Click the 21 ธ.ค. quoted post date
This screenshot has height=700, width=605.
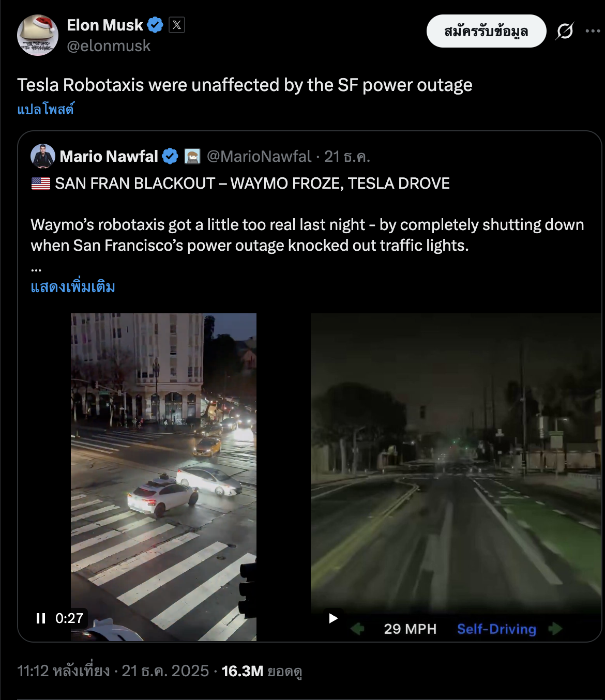pos(347,156)
